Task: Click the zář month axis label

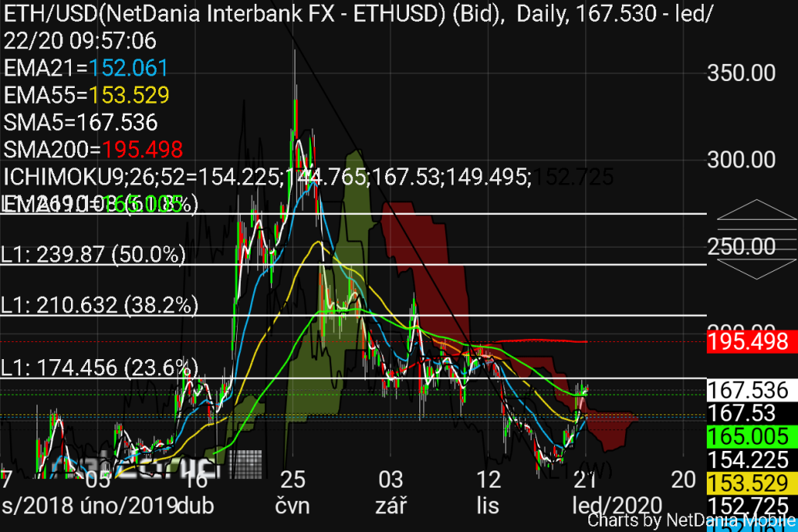Action: 391,506
